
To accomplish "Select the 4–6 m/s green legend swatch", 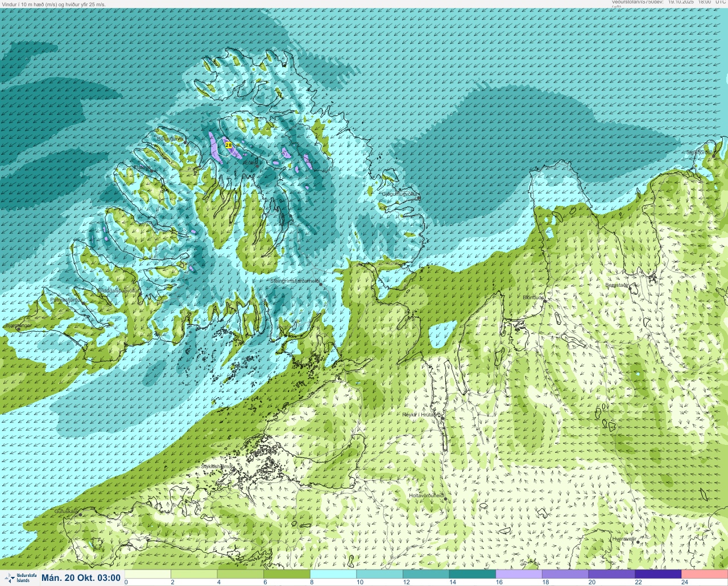I will 241,574.
